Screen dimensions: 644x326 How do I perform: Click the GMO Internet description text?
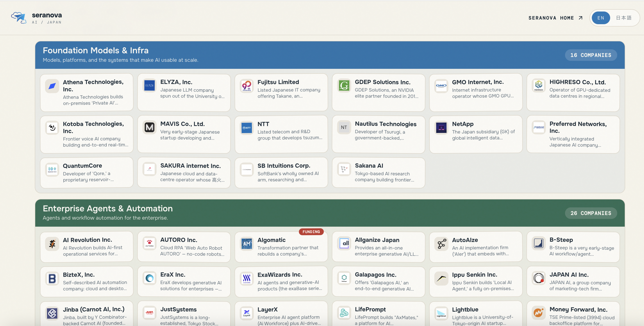pyautogui.click(x=483, y=93)
